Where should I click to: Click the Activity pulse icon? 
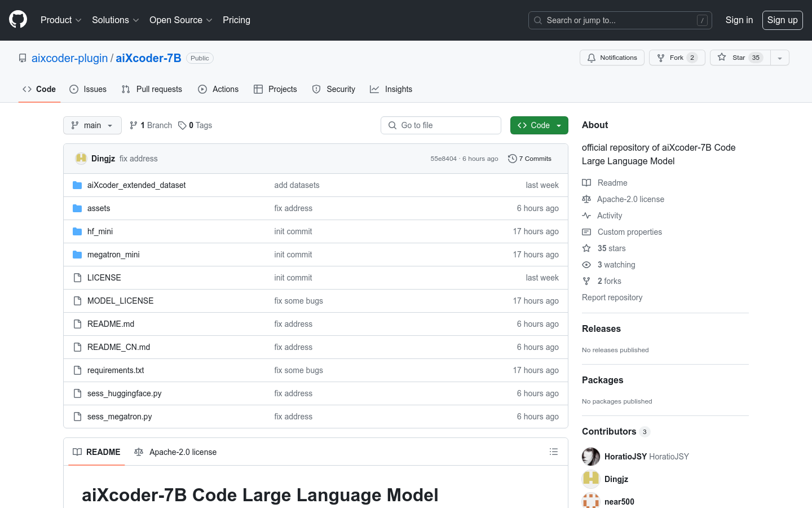click(586, 215)
